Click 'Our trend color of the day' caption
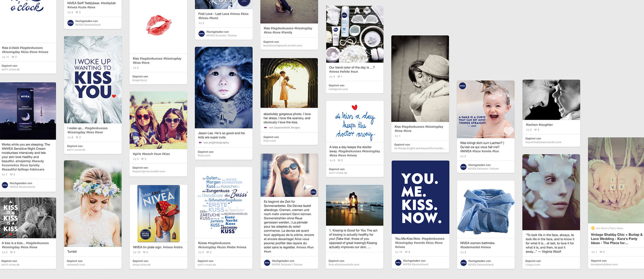Viewport: 644px width, 279px height. coord(353,69)
